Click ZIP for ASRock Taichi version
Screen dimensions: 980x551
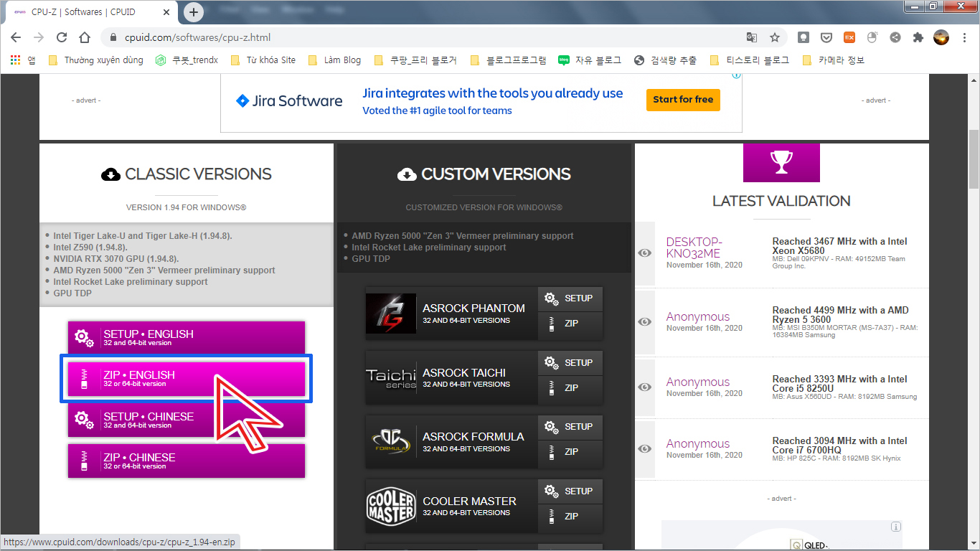point(570,388)
